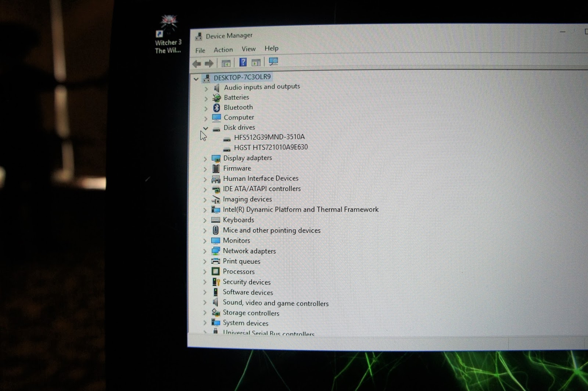Expand the Computer category

[206, 119]
